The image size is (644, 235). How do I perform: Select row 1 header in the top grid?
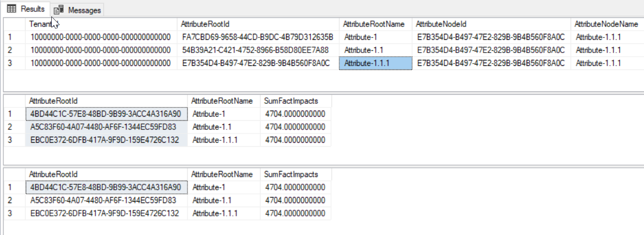15,37
